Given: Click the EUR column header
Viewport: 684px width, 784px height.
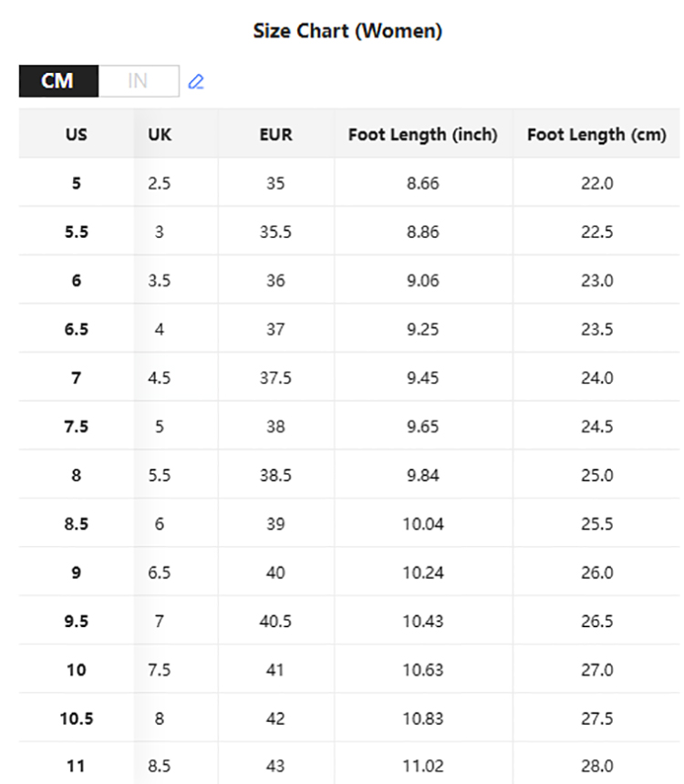Looking at the screenshot, I should point(275,135).
